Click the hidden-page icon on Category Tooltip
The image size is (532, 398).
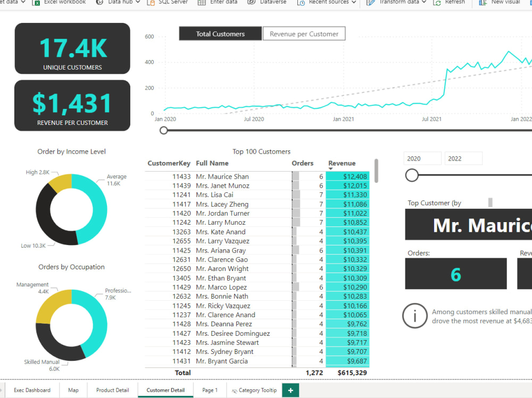pos(234,391)
